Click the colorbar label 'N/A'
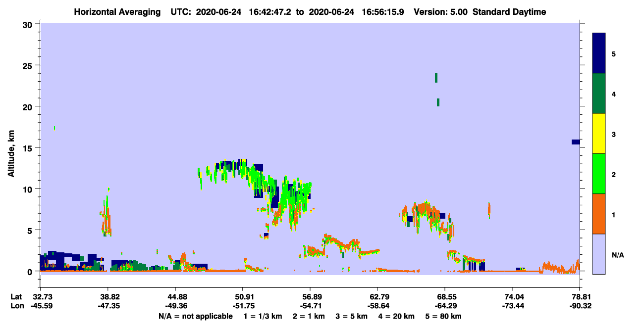Viewport: 644px width, 330px height. click(617, 255)
